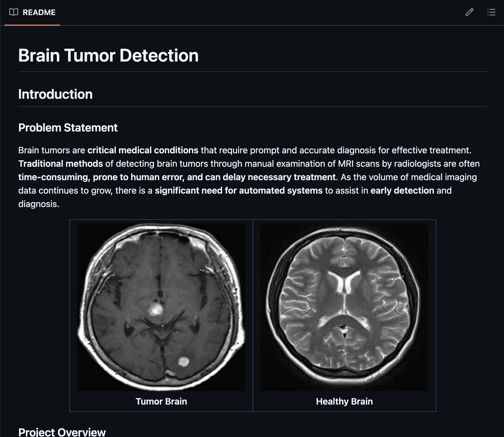This screenshot has width=504, height=437.
Task: Click the Brain Tumor Detection heading
Action: [108, 55]
